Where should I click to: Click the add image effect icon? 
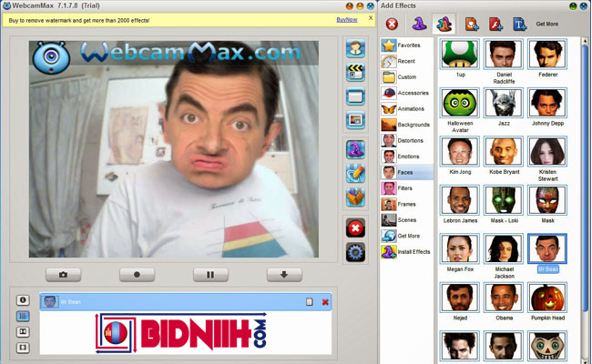(472, 25)
